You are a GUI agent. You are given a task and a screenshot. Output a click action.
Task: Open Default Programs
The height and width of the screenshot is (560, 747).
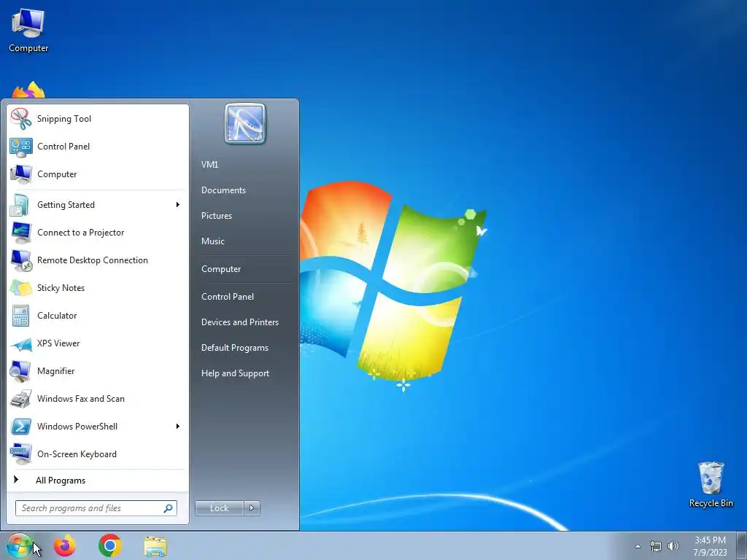[x=234, y=348]
